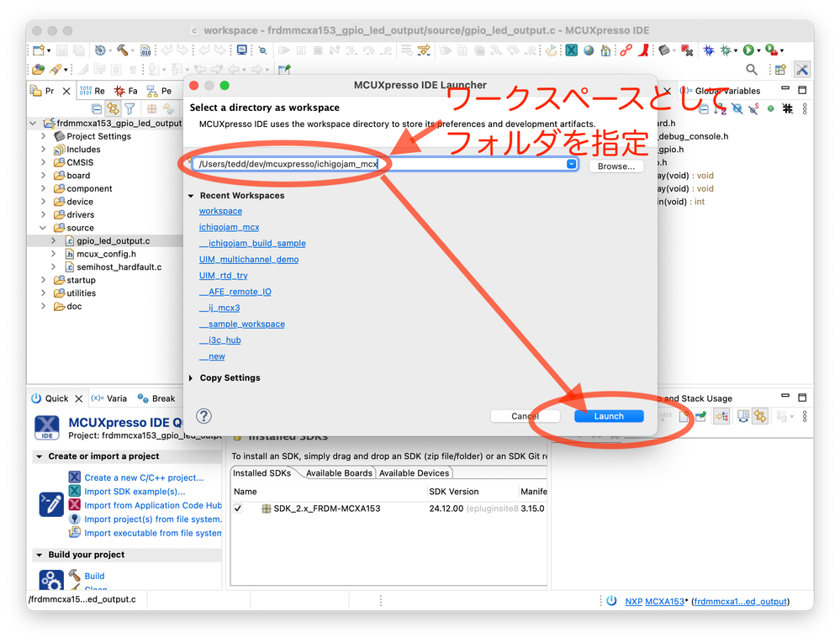Click the globe web browser toolbar icon
The image size is (840, 643).
pyautogui.click(x=589, y=50)
